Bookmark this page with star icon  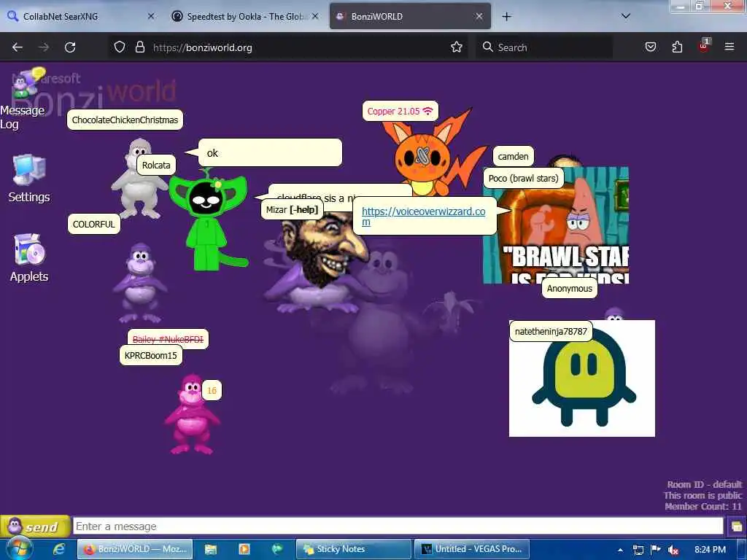(457, 47)
